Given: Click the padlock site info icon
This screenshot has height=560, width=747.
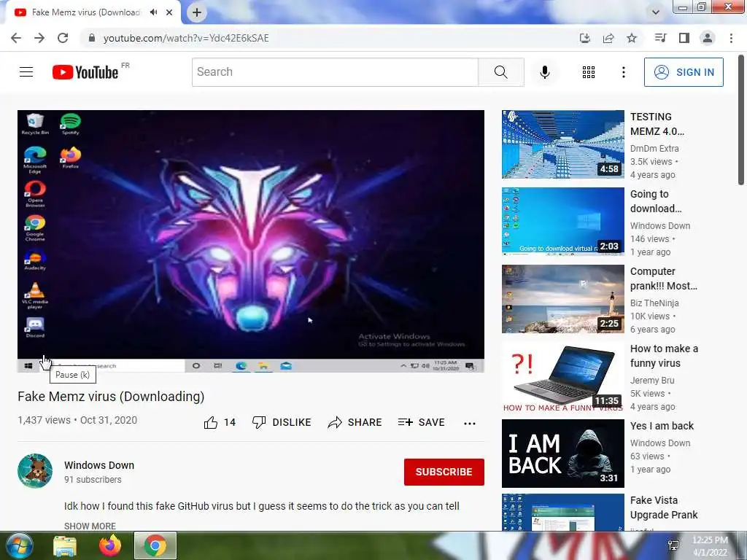Looking at the screenshot, I should point(92,38).
